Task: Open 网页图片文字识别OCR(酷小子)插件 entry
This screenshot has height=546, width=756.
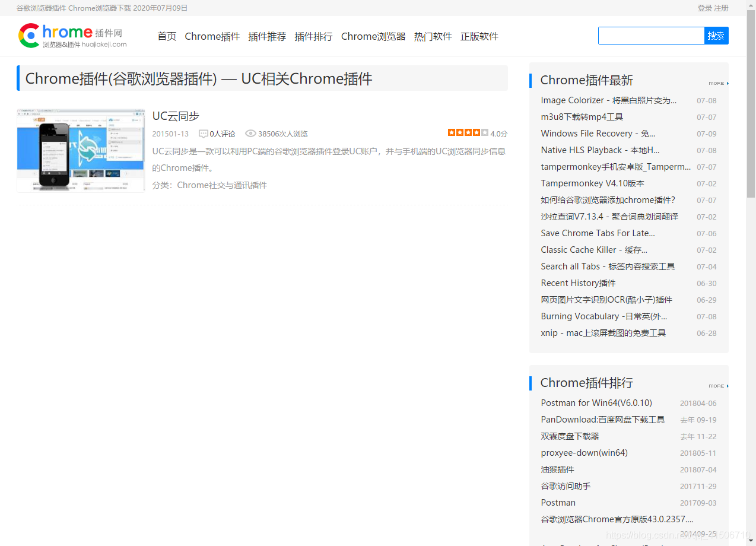Action: tap(606, 300)
